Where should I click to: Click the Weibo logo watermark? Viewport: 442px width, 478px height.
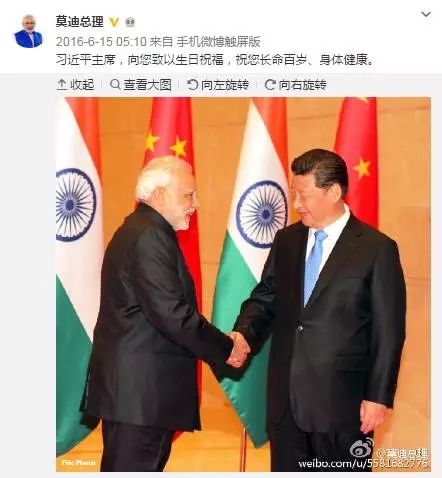tap(362, 448)
